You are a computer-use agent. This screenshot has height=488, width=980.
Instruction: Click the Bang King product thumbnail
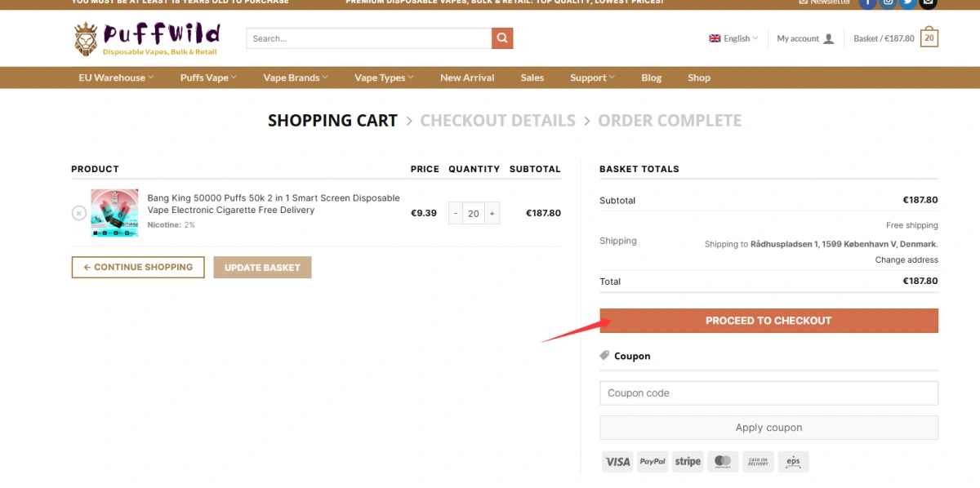(x=114, y=213)
